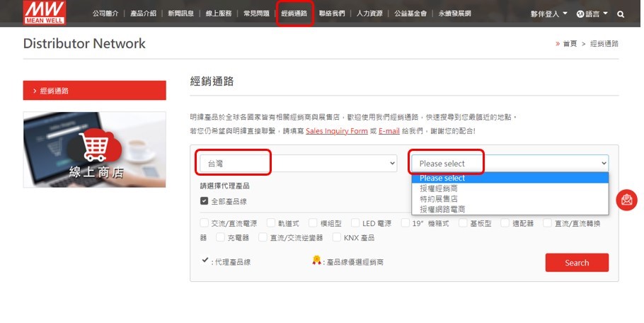This screenshot has height=323, width=644.
Task: Pick 授權網路電商 from dropdown options
Action: [442, 209]
